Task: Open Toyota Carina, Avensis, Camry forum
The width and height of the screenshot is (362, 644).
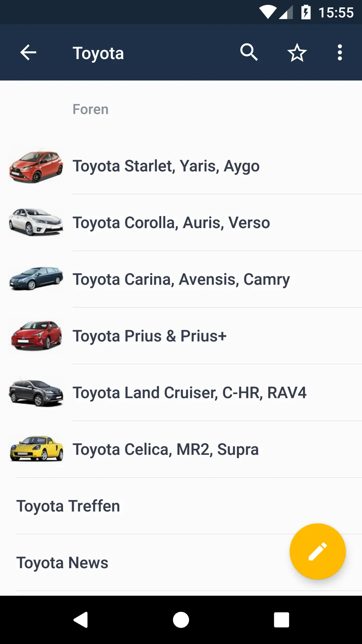Action: [x=181, y=279]
